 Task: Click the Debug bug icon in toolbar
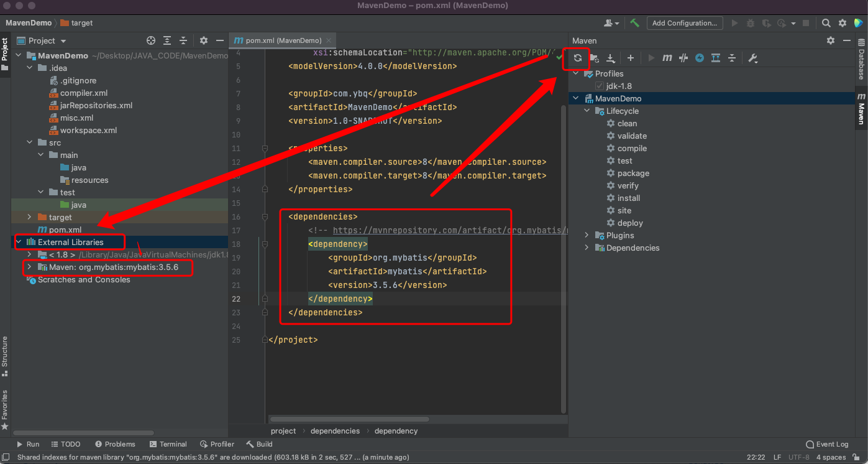click(751, 23)
